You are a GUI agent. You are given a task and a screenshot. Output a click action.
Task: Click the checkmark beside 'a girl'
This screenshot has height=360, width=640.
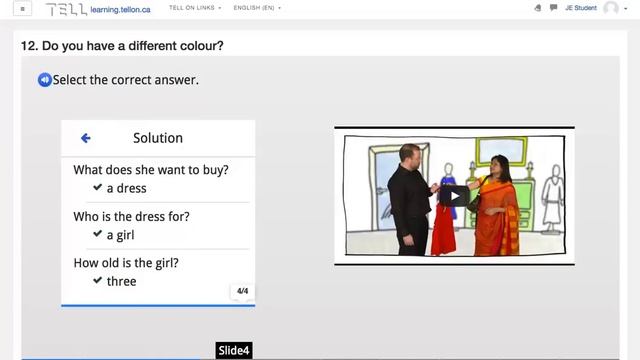(x=97, y=234)
